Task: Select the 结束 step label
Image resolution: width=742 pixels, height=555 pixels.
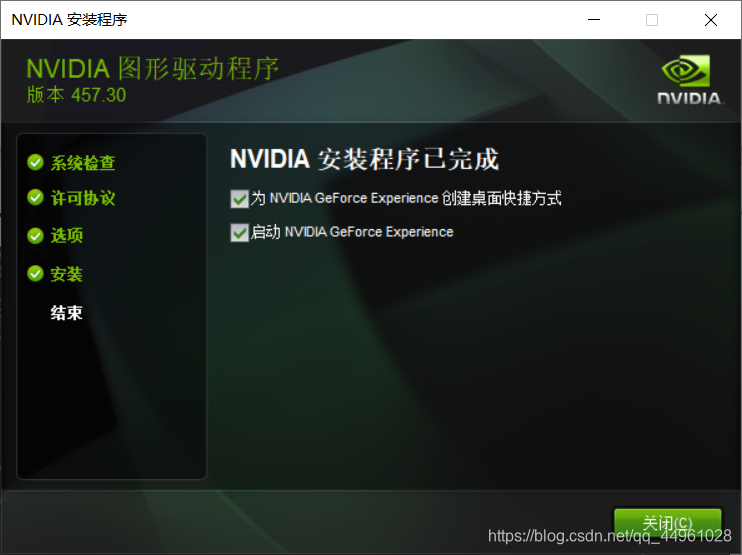Action: (67, 313)
